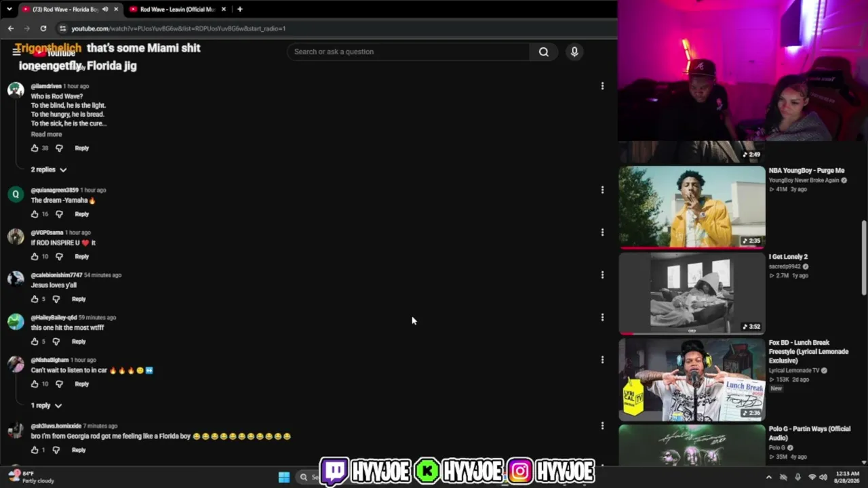This screenshot has height=488, width=868.
Task: Expand the 2 replies thread
Action: (x=49, y=169)
